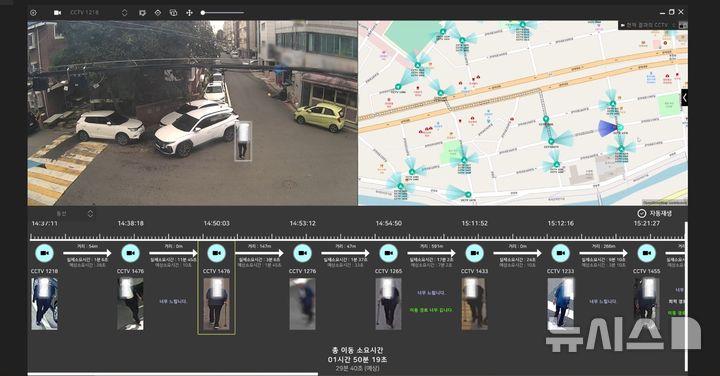Click the CCTV 1433 camera icon

[474, 253]
